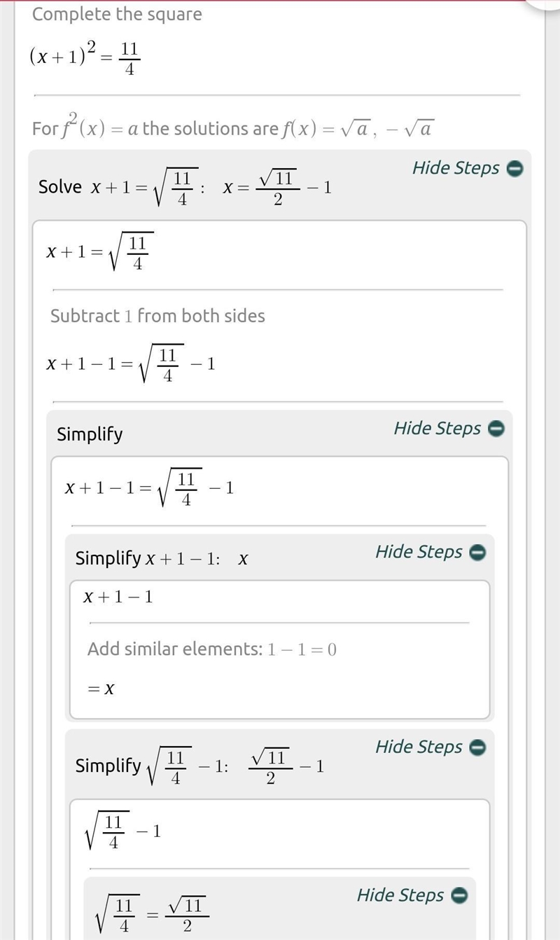This screenshot has width=560, height=940.
Task: Hide steps for Simplify x+1−1
Action: click(419, 552)
